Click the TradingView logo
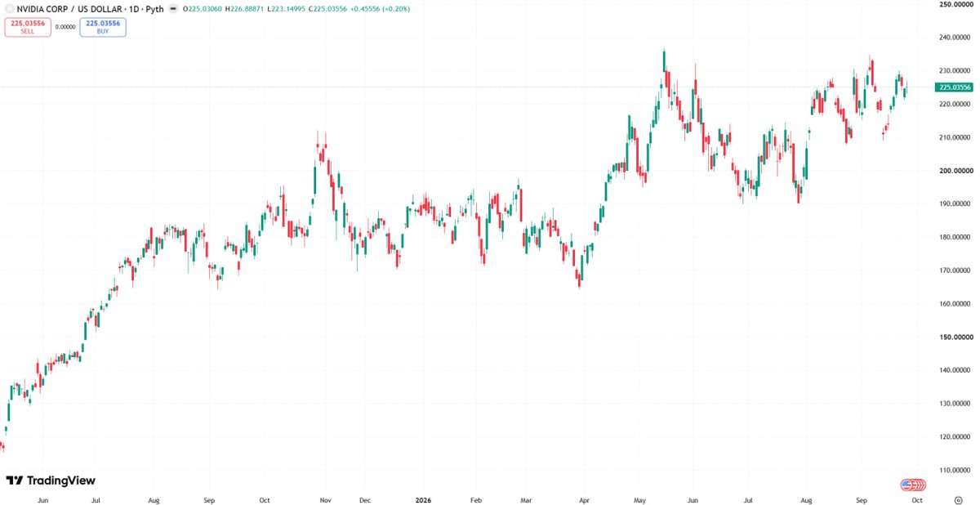Screen dimensions: 980x505 click(51, 480)
